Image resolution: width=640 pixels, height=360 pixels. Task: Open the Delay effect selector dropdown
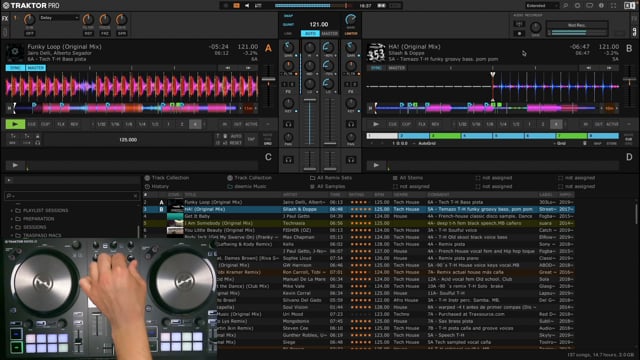click(59, 18)
